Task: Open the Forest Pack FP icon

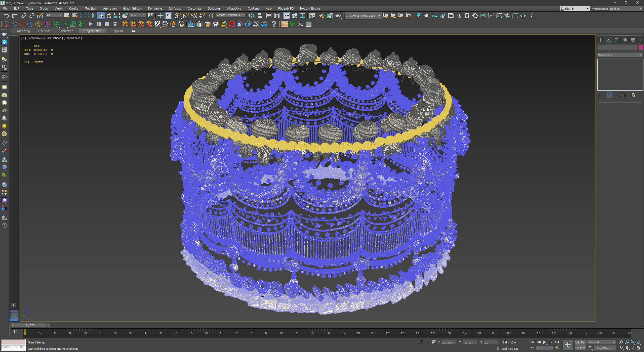Action: coord(284,24)
